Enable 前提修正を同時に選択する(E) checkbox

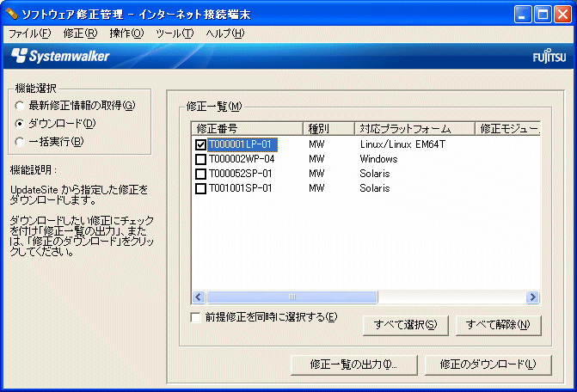pos(195,317)
